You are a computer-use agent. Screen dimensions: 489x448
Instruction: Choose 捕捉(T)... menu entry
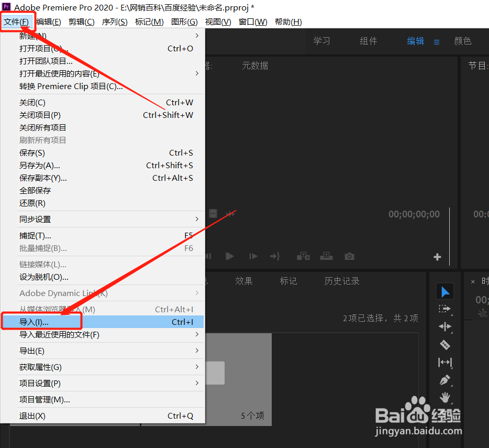103,235
